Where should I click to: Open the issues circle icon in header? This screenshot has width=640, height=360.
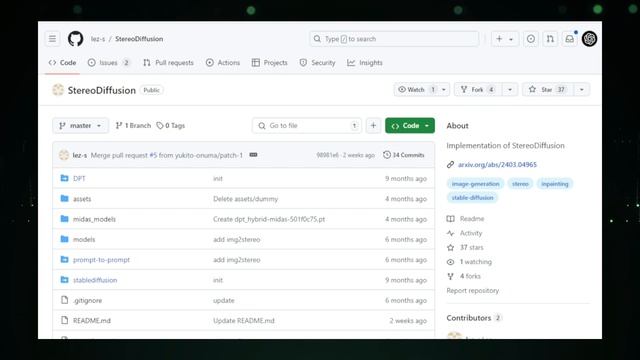(x=531, y=39)
